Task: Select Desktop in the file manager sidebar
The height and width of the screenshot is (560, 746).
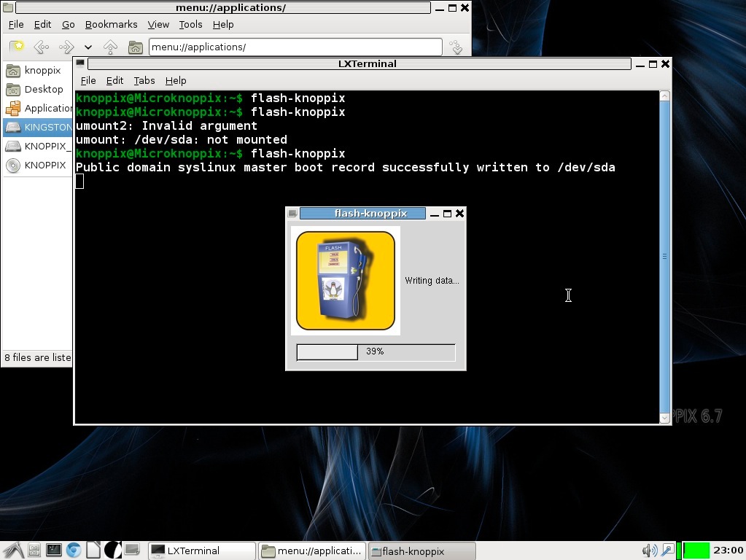Action: click(38, 90)
